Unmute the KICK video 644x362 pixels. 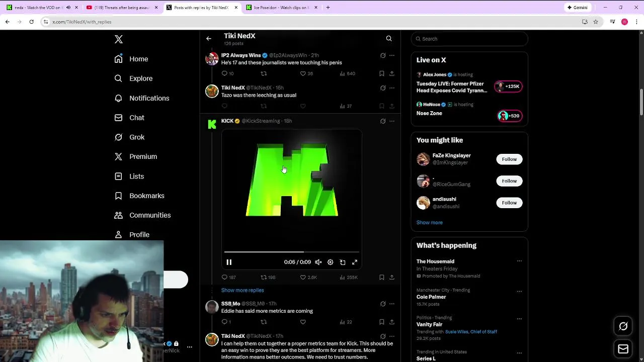318,262
